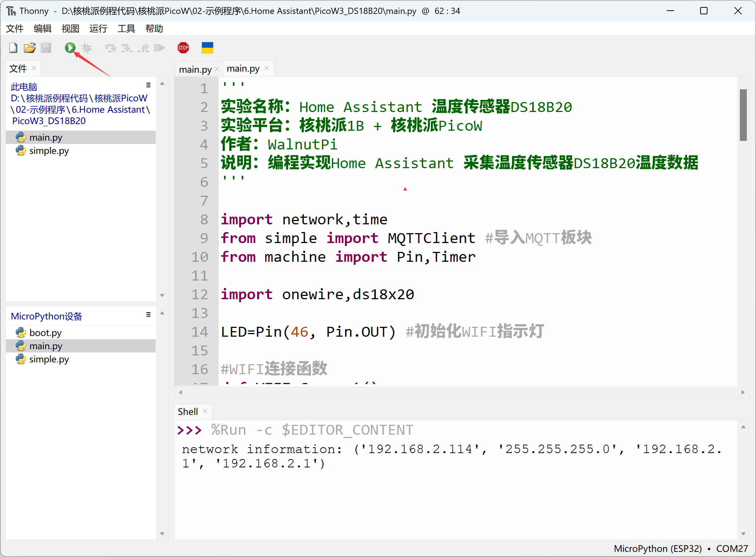The image size is (756, 557).
Task: Open the MicroPython设备 panel options menu
Action: [148, 315]
